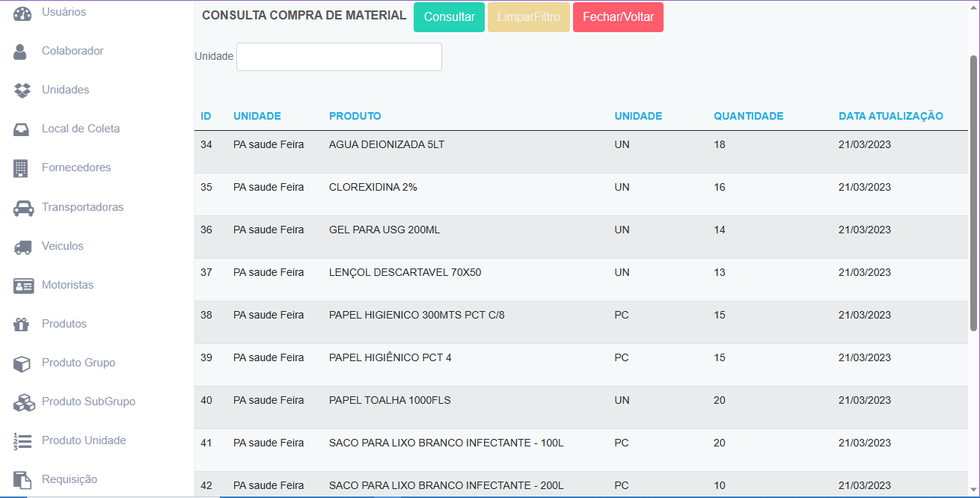This screenshot has width=980, height=498.
Task: Select the Produtos gift icon
Action: [22, 324]
